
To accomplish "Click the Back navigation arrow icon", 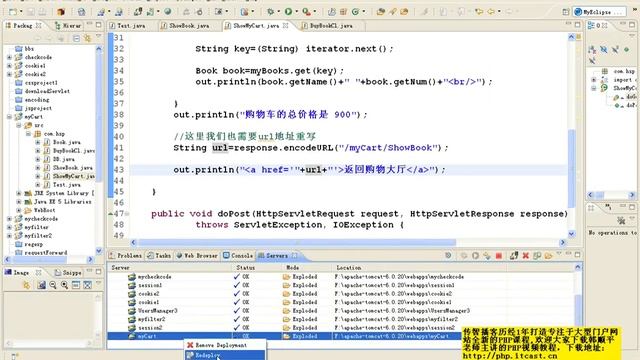I will (x=491, y=11).
